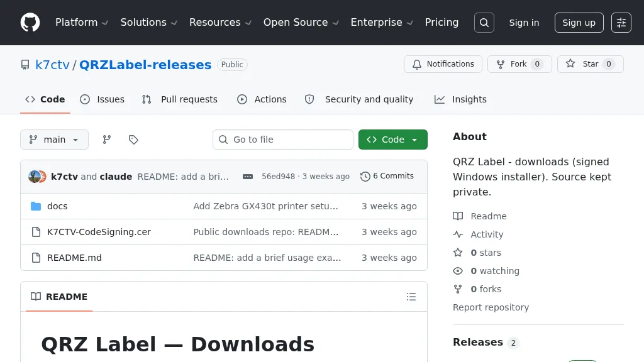Open the QRZLabel-releases repository link
The width and height of the screenshot is (644, 362).
coord(145,65)
